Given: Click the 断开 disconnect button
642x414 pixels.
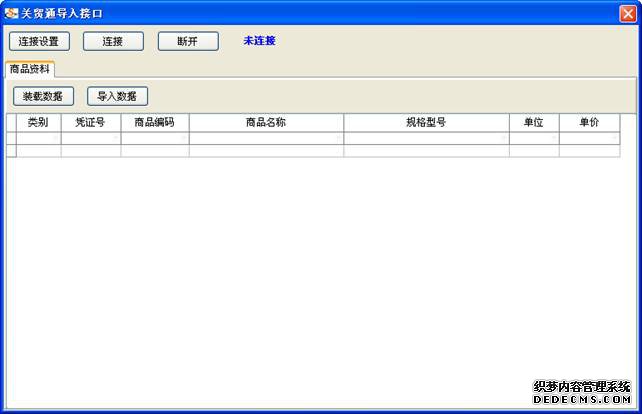Looking at the screenshot, I should pos(187,42).
